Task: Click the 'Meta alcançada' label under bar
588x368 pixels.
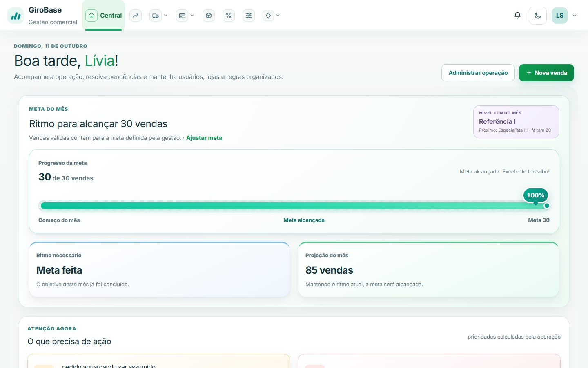Action: [x=304, y=220]
